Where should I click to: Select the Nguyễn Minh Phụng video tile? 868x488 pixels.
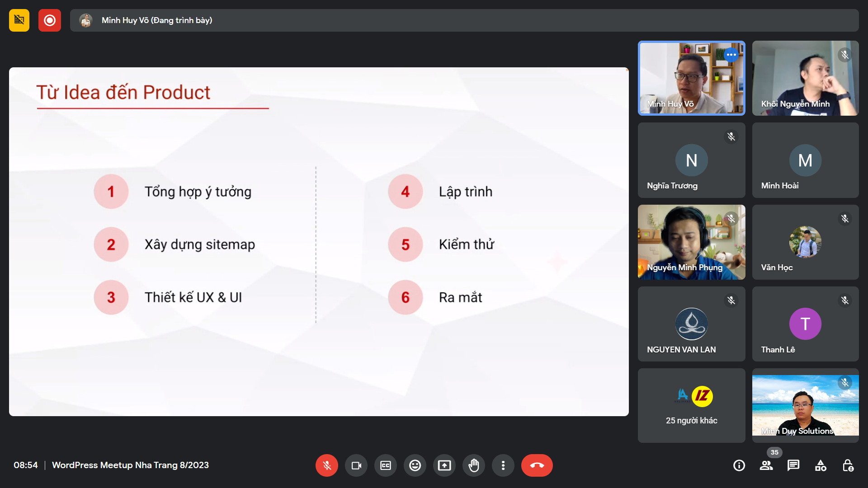tap(691, 242)
